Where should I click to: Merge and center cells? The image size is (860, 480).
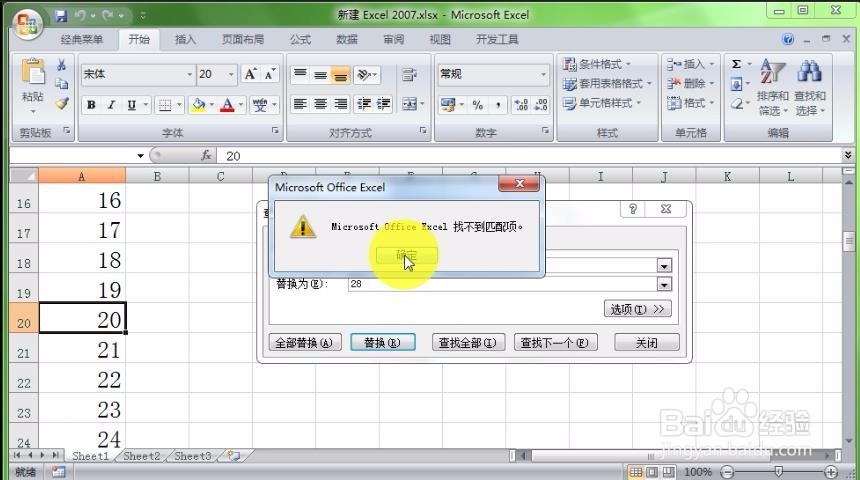[410, 104]
